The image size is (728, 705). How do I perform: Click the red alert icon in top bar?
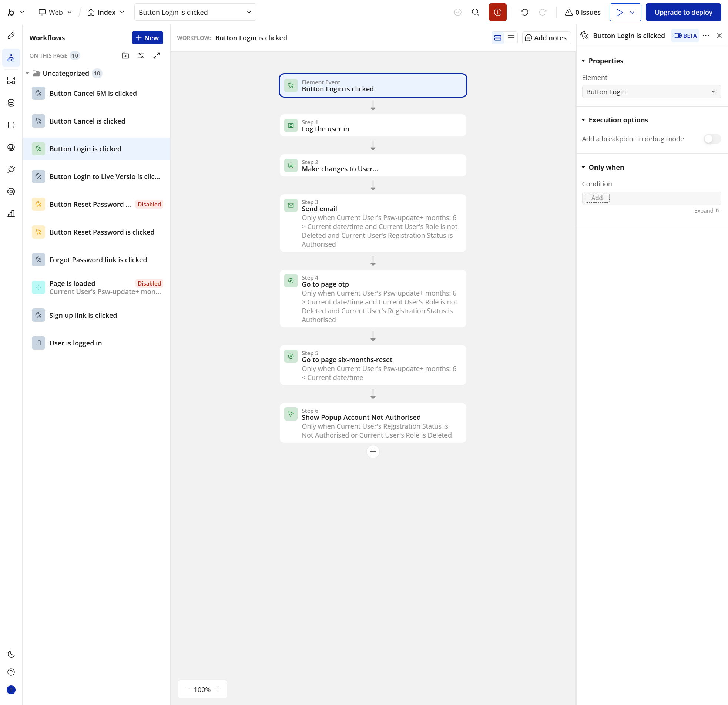tap(498, 12)
